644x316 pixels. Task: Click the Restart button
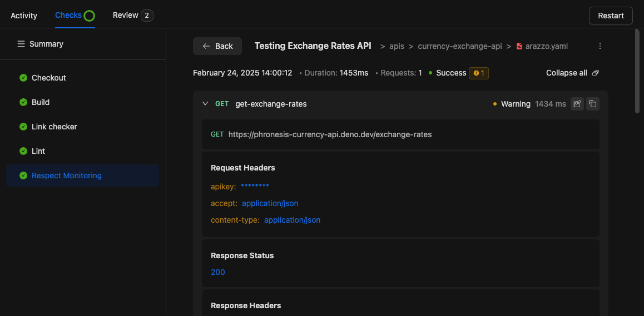(611, 16)
